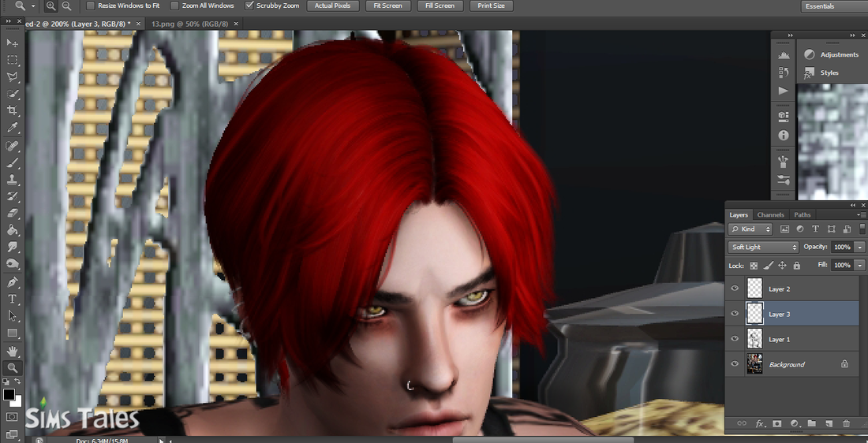
Task: Select the Eyedropper tool
Action: point(12,128)
